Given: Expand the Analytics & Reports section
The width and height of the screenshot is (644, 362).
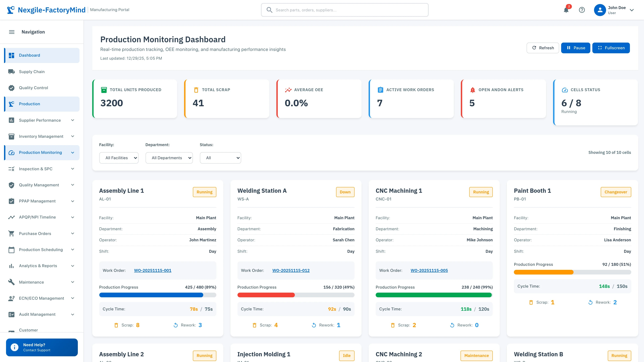Looking at the screenshot, I should [x=72, y=266].
